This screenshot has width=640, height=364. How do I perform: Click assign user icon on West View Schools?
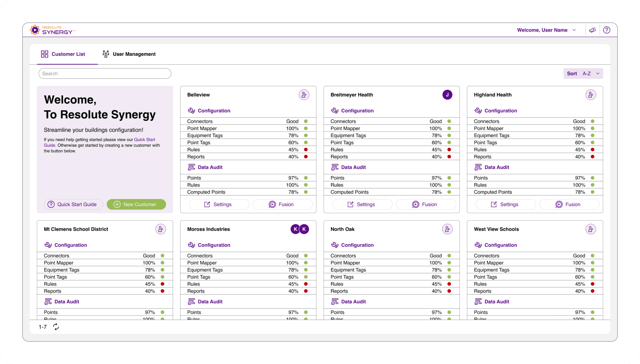click(x=590, y=229)
